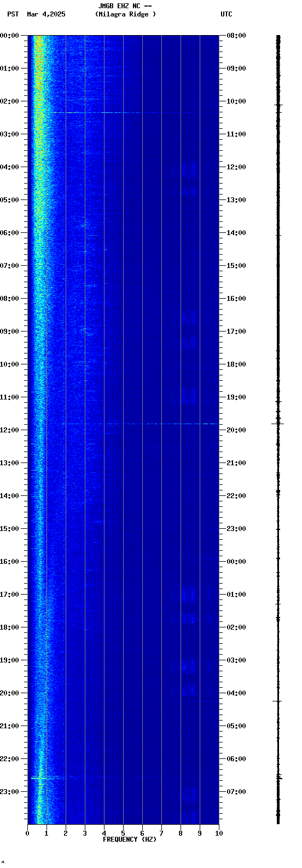
Task: Click the 06:00 UTC time label
Action: tap(236, 759)
